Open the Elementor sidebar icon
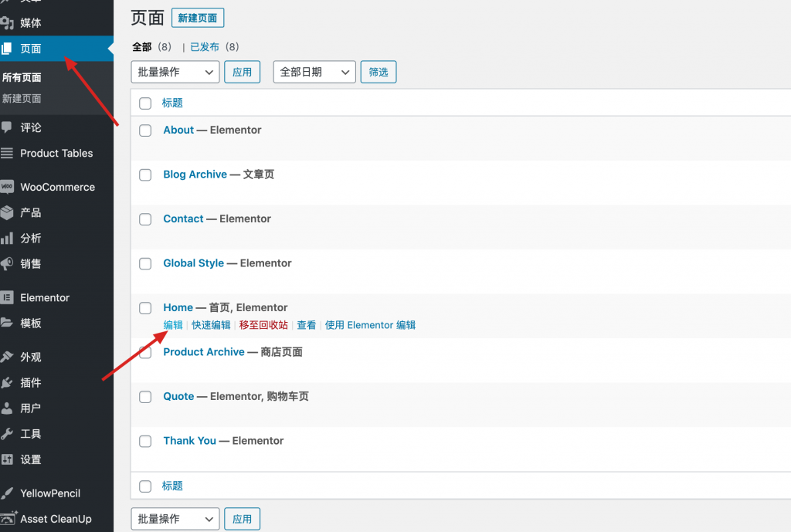 (8, 297)
